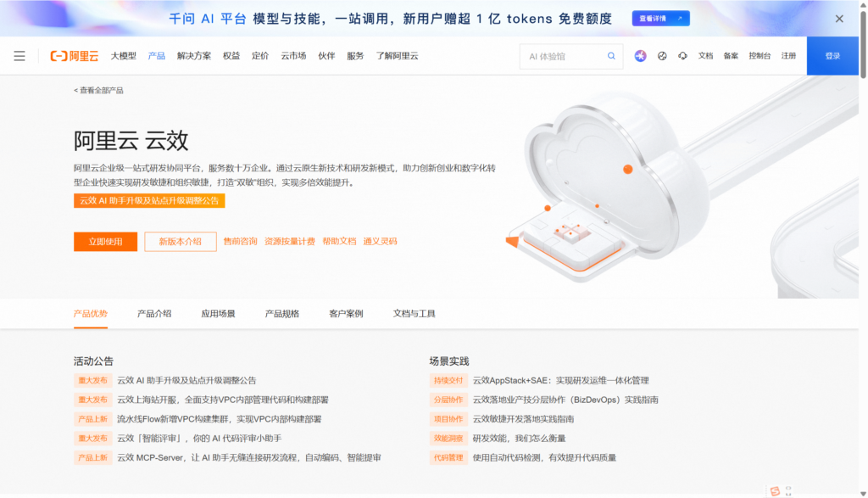Open 服务 navigation menu
Image resolution: width=868 pixels, height=498 pixels.
pyautogui.click(x=355, y=56)
